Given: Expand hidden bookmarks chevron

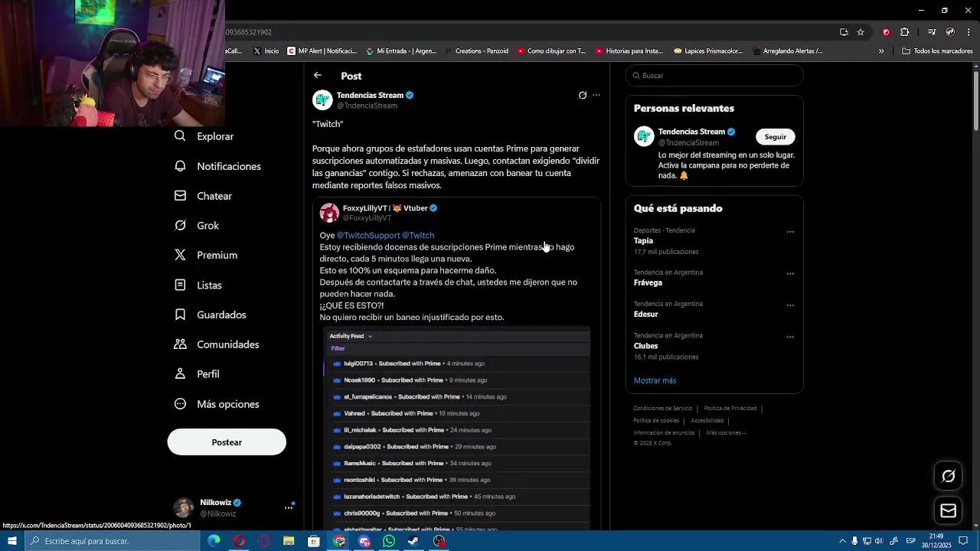Looking at the screenshot, I should (x=881, y=51).
